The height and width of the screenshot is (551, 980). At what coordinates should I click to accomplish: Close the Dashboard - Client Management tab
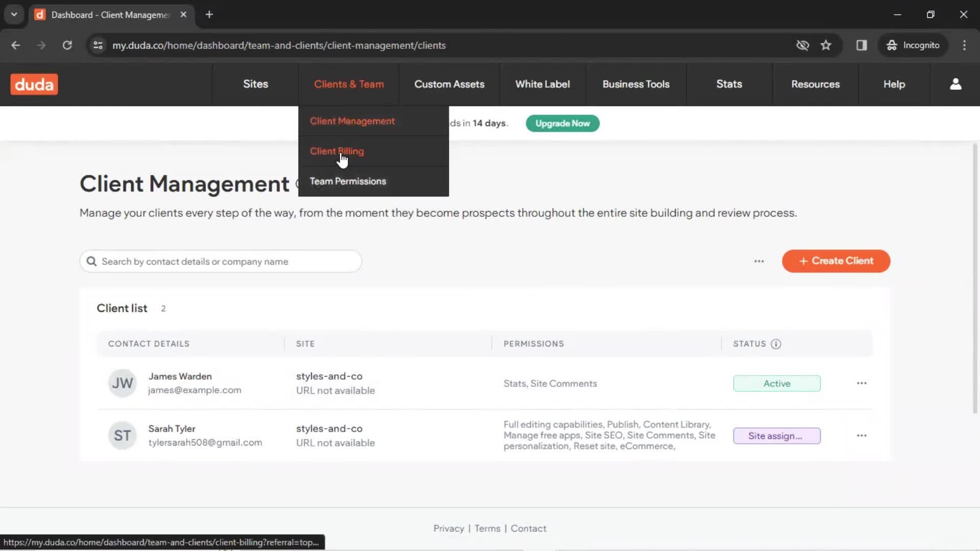click(183, 15)
